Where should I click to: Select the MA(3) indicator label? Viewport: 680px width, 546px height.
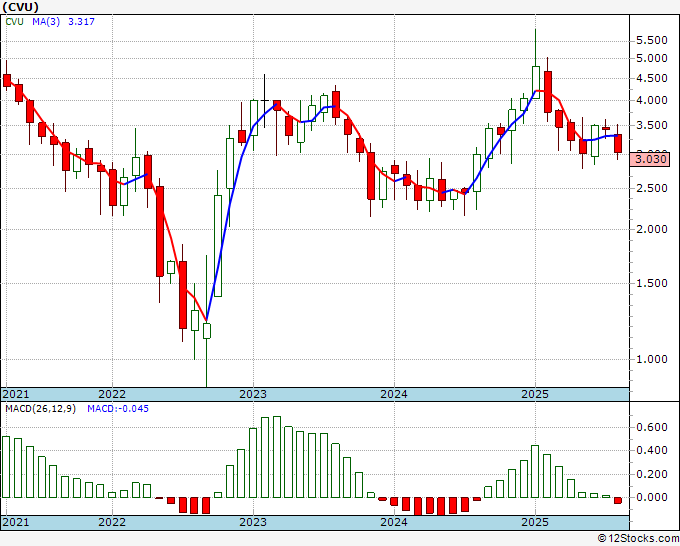click(x=46, y=22)
